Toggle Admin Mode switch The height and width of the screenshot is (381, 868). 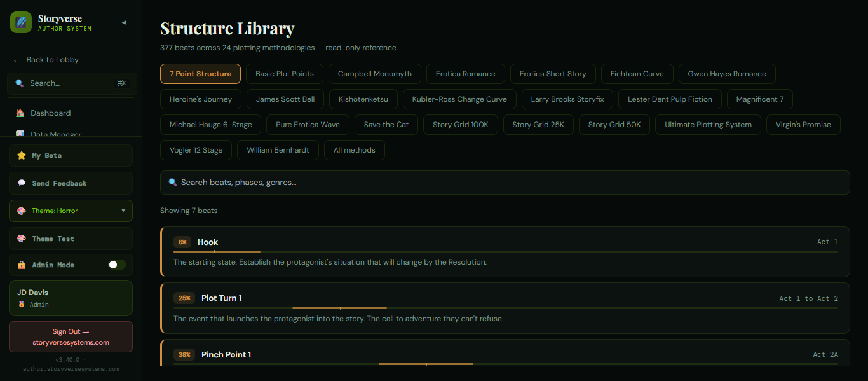(x=117, y=265)
